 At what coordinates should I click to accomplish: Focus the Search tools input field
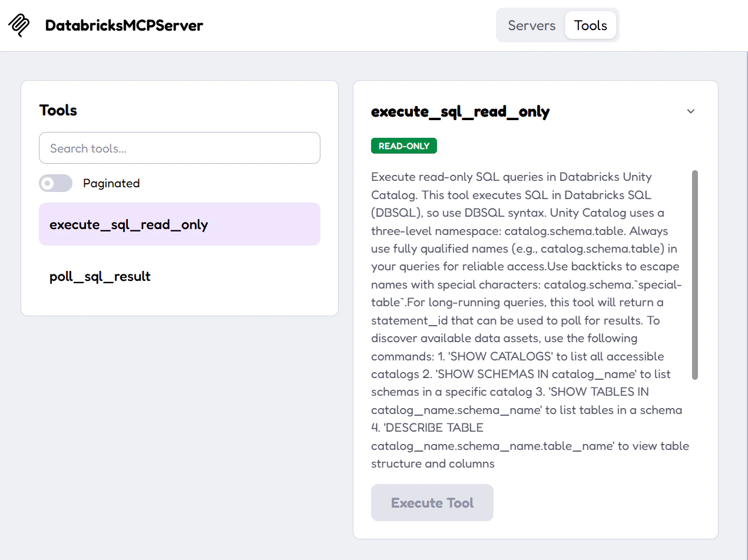180,148
